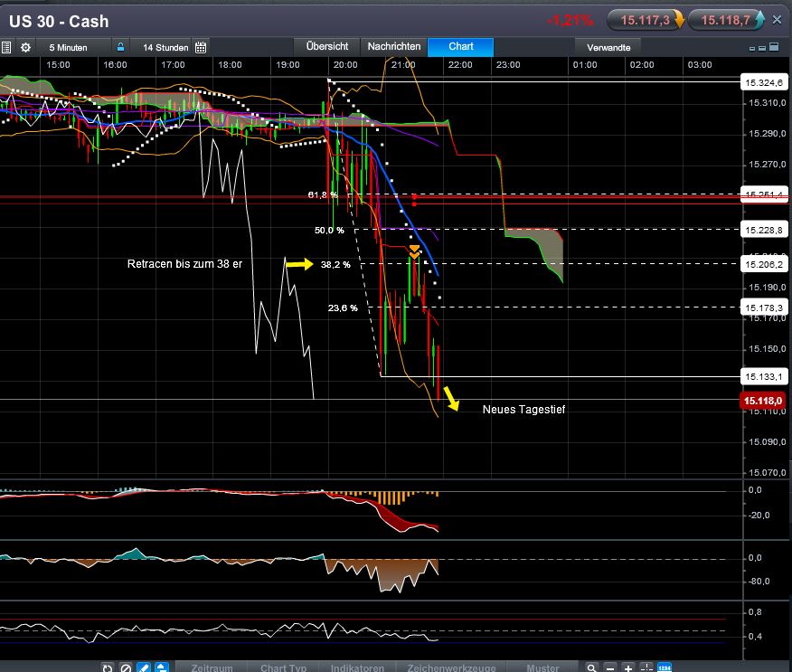
Task: Click the current price label 15.118,0
Action: pos(763,401)
